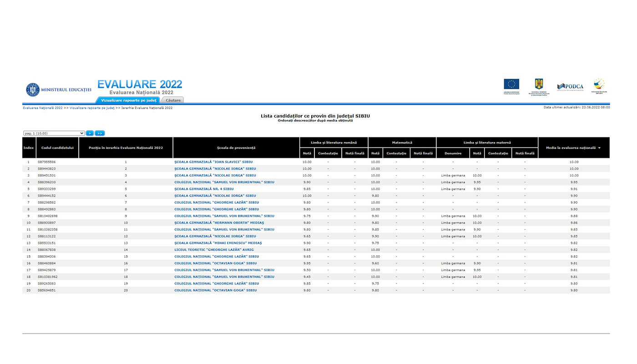Open Vizualizare rapoarte pe județ breadcrumb link
The image size is (637, 364).
[x=92, y=108]
